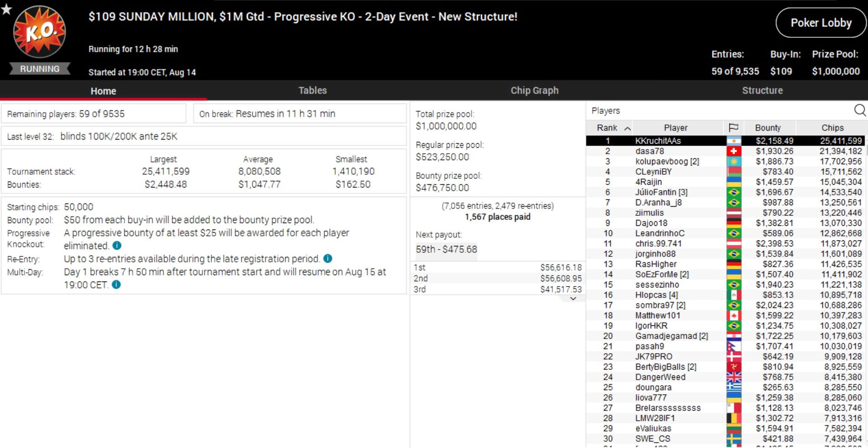
Task: Click the Progressive Knockout info icon
Action: pos(117,245)
